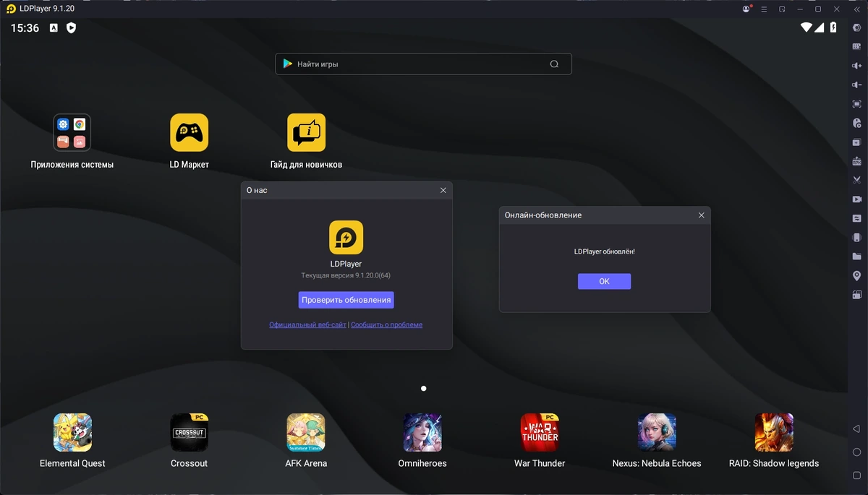Close the О нас dialog
This screenshot has width=868, height=495.
443,190
